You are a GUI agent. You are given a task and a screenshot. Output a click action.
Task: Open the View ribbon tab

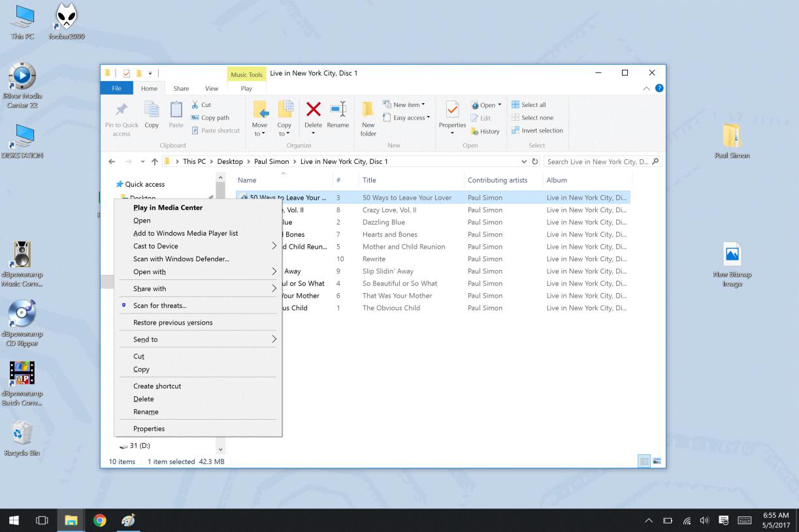tap(212, 89)
